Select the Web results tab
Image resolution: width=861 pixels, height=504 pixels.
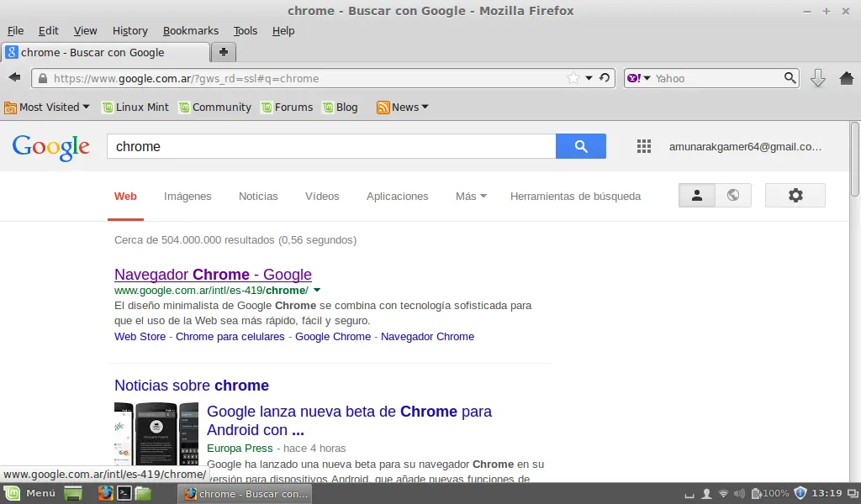pos(125,196)
